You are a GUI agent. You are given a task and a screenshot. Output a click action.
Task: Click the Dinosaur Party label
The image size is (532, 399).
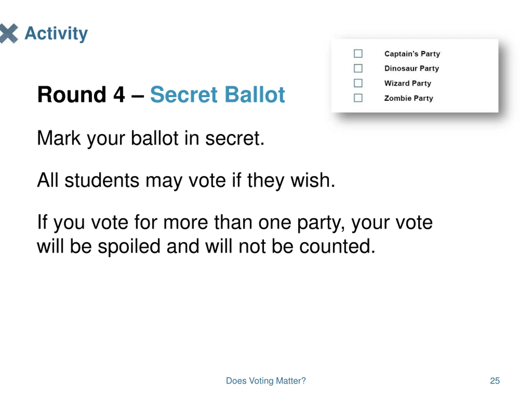coord(412,69)
